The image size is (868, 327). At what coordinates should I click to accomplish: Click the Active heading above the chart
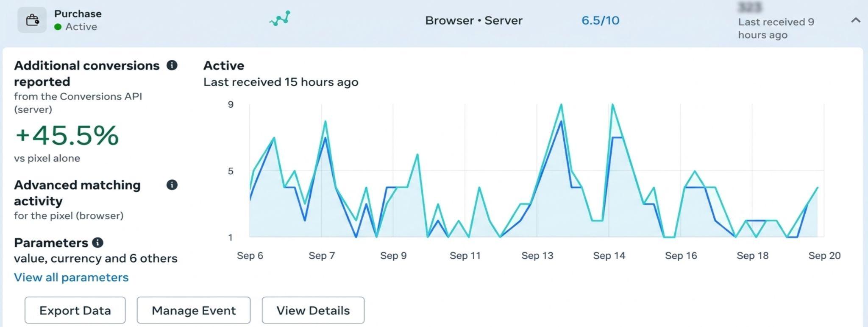coord(224,66)
